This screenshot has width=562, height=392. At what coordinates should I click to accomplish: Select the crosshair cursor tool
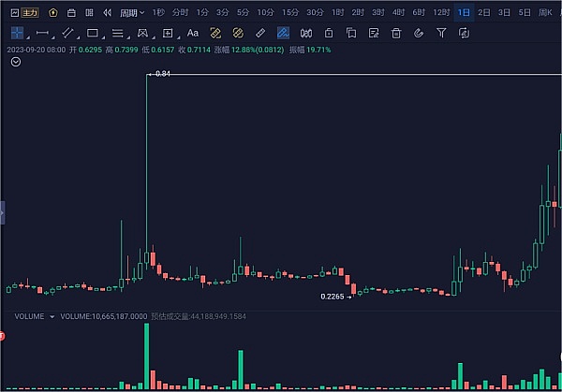tap(17, 33)
